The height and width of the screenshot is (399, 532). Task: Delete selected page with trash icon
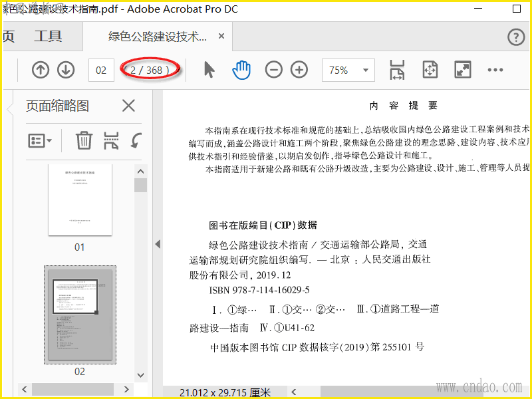click(84, 140)
